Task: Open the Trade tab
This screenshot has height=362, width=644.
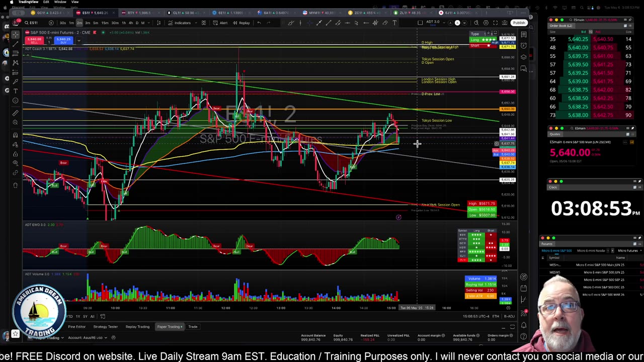Action: click(193, 327)
